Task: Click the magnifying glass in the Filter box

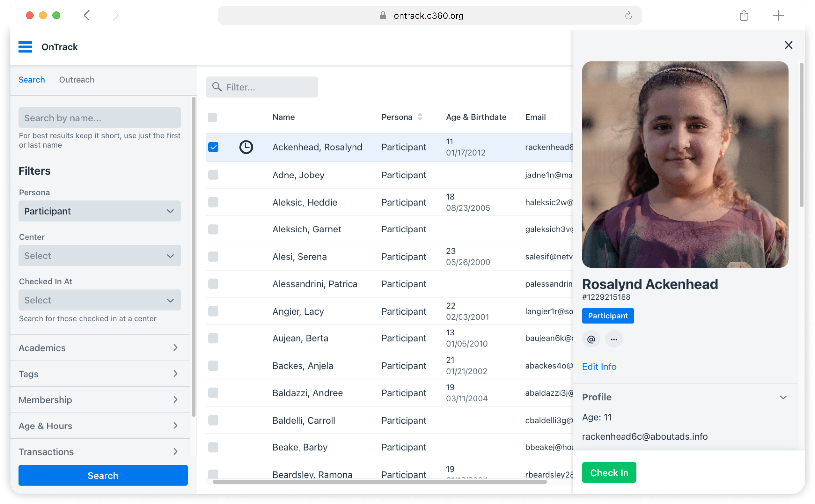Action: (x=217, y=87)
